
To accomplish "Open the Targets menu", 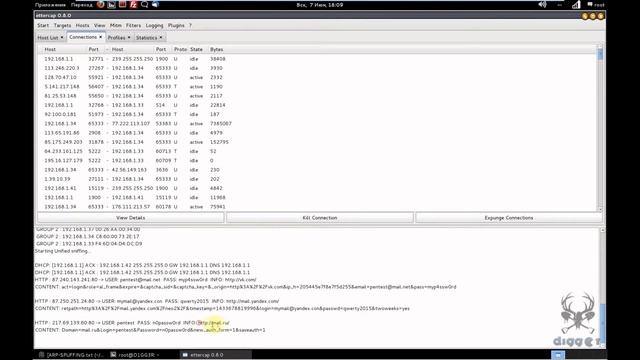I will (x=62, y=25).
